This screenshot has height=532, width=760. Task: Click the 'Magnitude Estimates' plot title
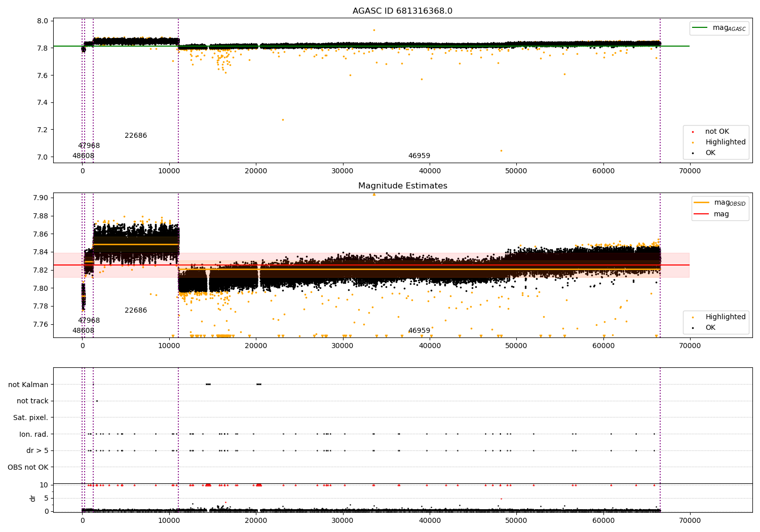(x=402, y=186)
